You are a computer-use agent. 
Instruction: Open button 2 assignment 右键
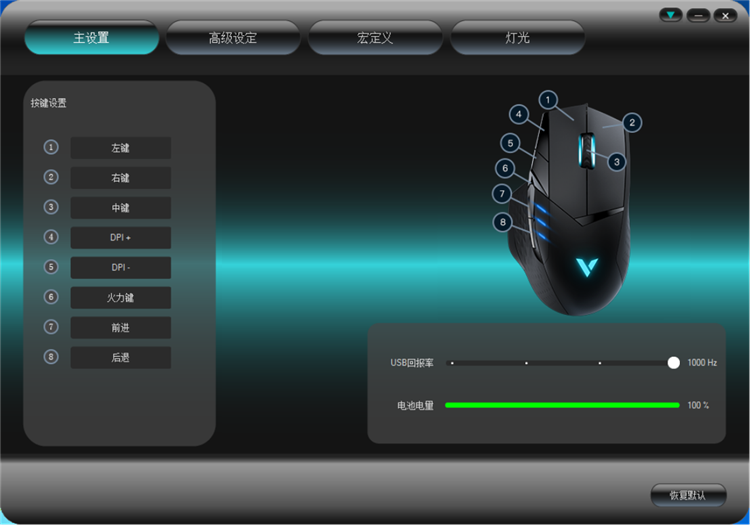pyautogui.click(x=121, y=178)
